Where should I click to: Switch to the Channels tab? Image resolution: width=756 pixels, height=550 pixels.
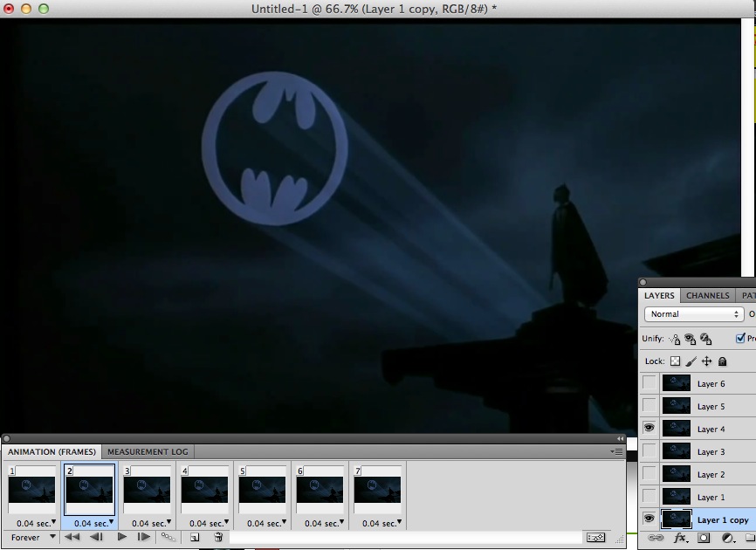[x=707, y=295]
